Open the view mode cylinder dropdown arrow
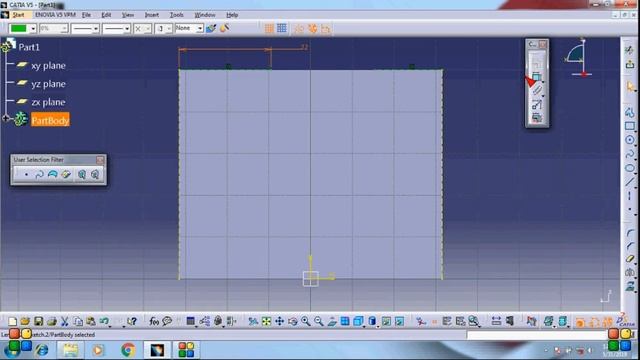Viewport: 640px width, 360px height. pos(378,326)
